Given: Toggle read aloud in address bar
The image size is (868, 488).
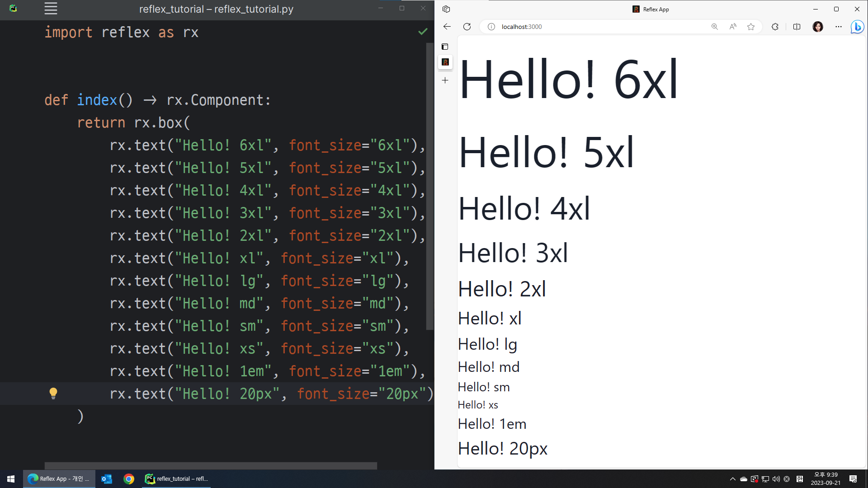Looking at the screenshot, I should (x=733, y=27).
